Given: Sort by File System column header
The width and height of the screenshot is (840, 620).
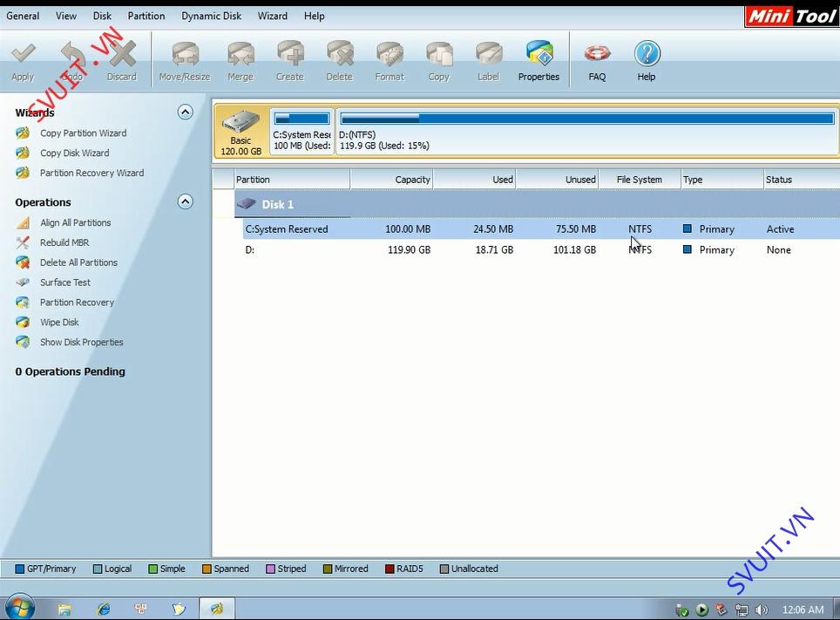Looking at the screenshot, I should coord(640,180).
